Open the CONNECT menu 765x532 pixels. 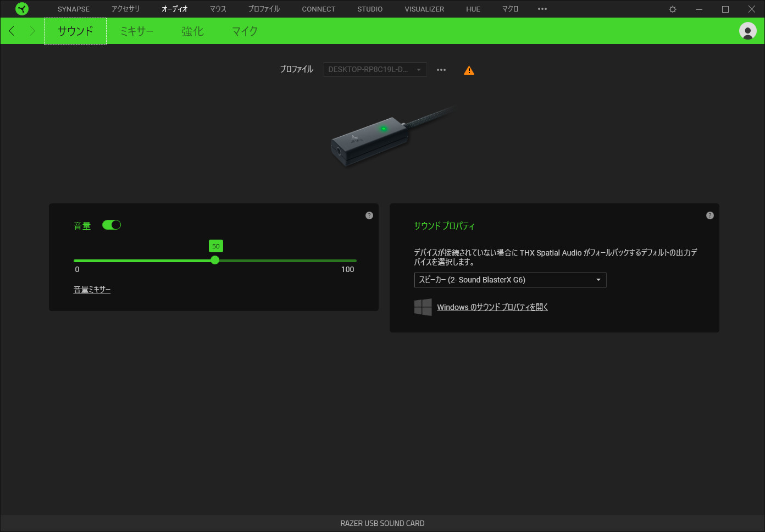click(x=319, y=9)
